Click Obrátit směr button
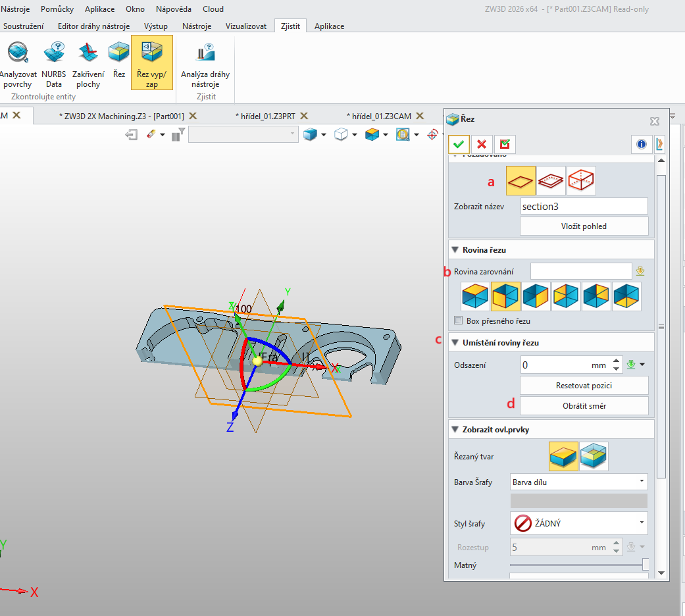The height and width of the screenshot is (616, 685). click(584, 406)
